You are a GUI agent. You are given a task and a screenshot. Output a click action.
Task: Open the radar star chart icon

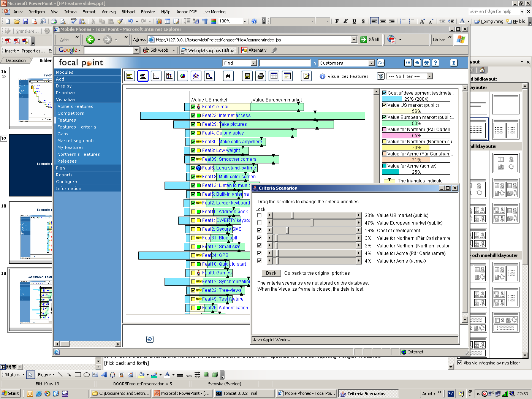[x=196, y=76]
